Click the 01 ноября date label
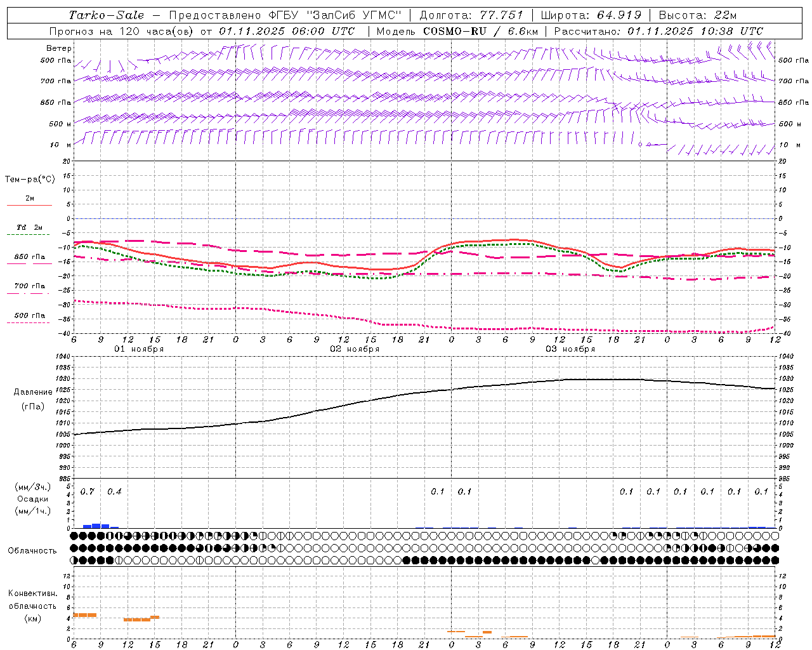This screenshot has height=650, width=812. pyautogui.click(x=139, y=349)
